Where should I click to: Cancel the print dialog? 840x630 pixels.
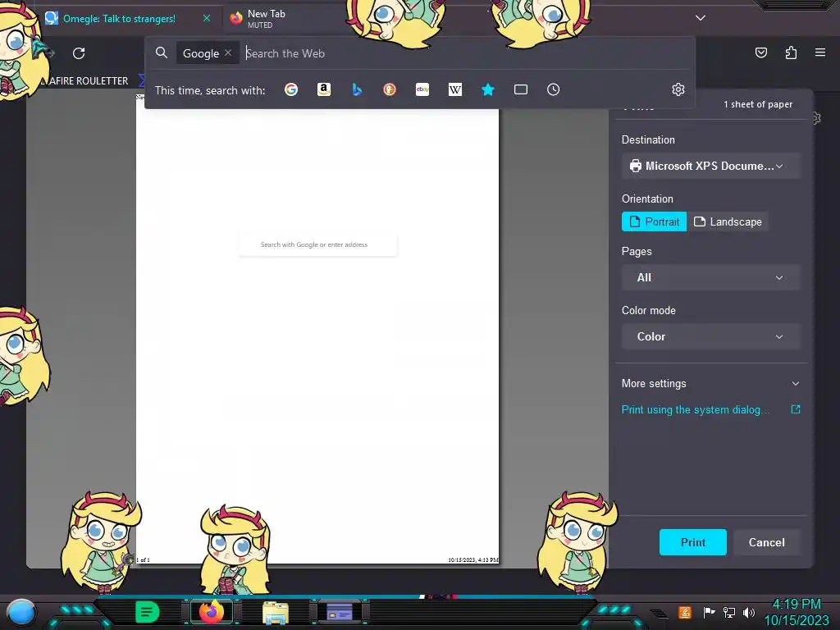767,542
